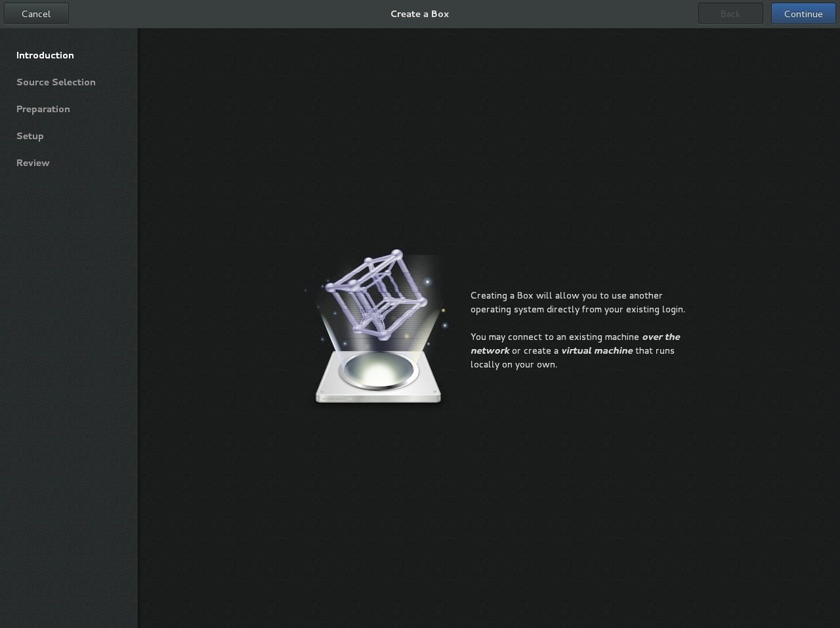Click the bold "over the" text

coord(661,337)
